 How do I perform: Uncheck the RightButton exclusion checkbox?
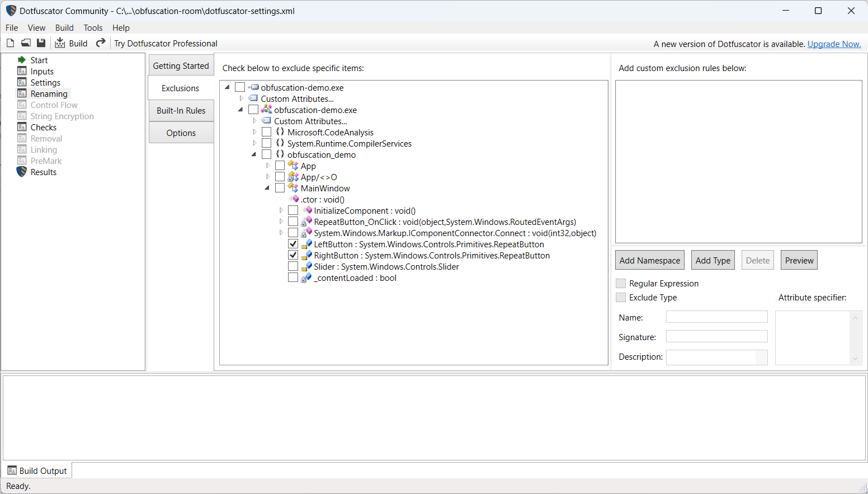293,255
